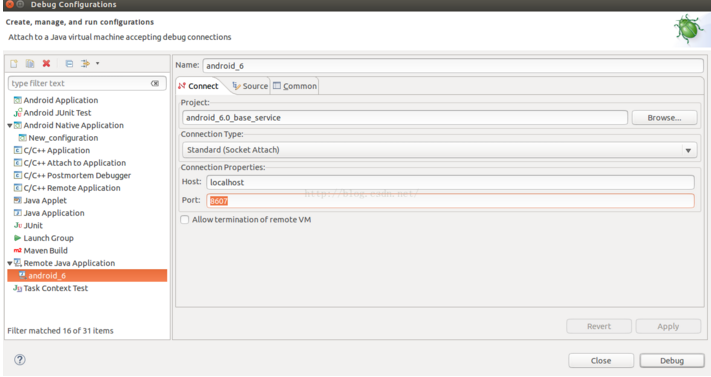
Task: Click into the Host localhost field
Action: pyautogui.click(x=450, y=182)
